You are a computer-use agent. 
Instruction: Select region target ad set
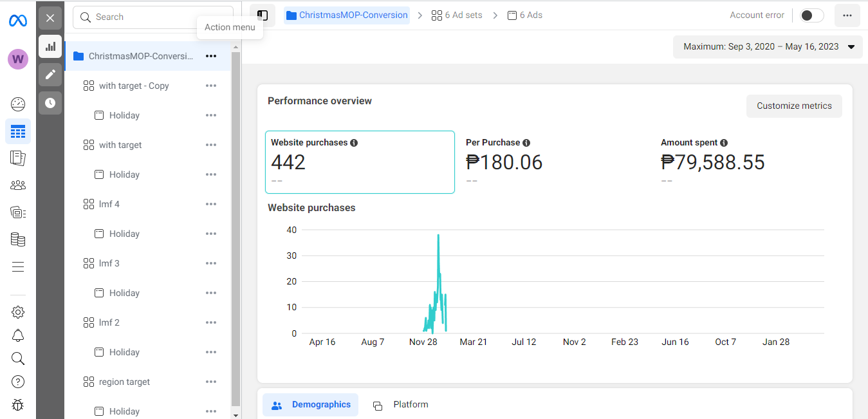tap(124, 382)
